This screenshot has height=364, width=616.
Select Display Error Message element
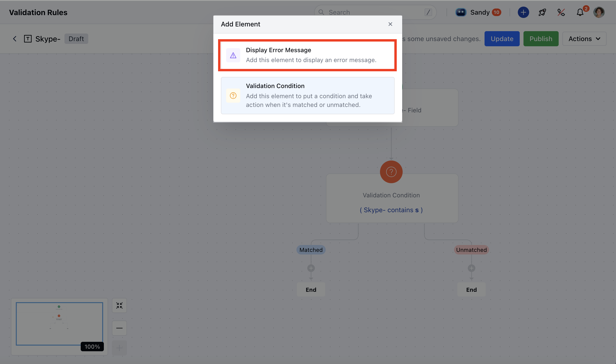pyautogui.click(x=307, y=55)
